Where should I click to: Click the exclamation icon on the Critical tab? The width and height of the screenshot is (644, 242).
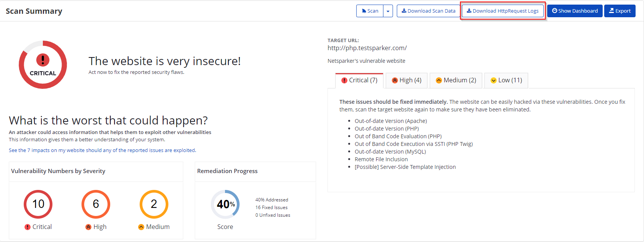point(344,80)
